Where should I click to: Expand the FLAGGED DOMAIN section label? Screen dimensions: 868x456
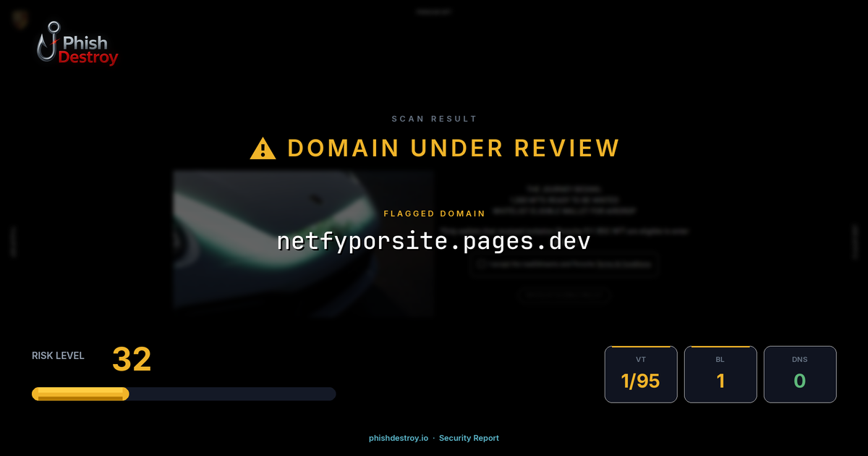click(x=434, y=214)
